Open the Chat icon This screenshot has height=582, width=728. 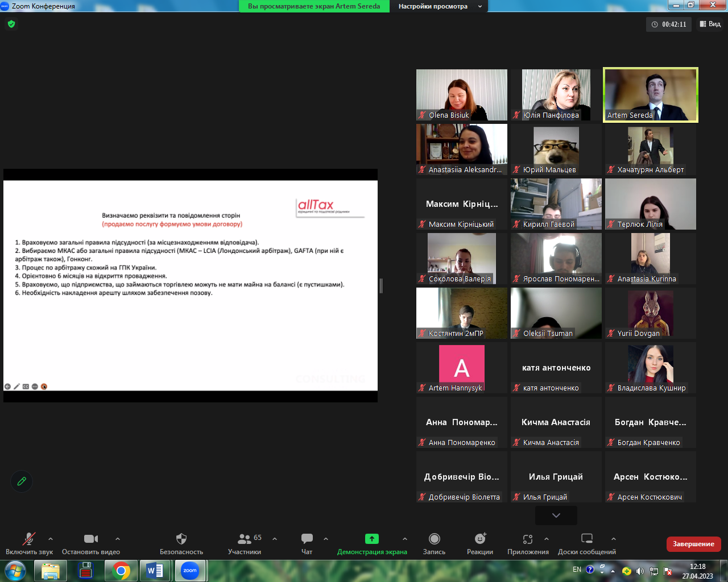[x=307, y=539]
